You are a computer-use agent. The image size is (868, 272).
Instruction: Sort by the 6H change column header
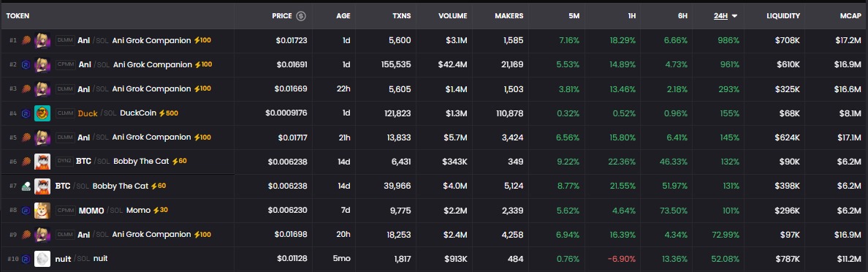(682, 16)
